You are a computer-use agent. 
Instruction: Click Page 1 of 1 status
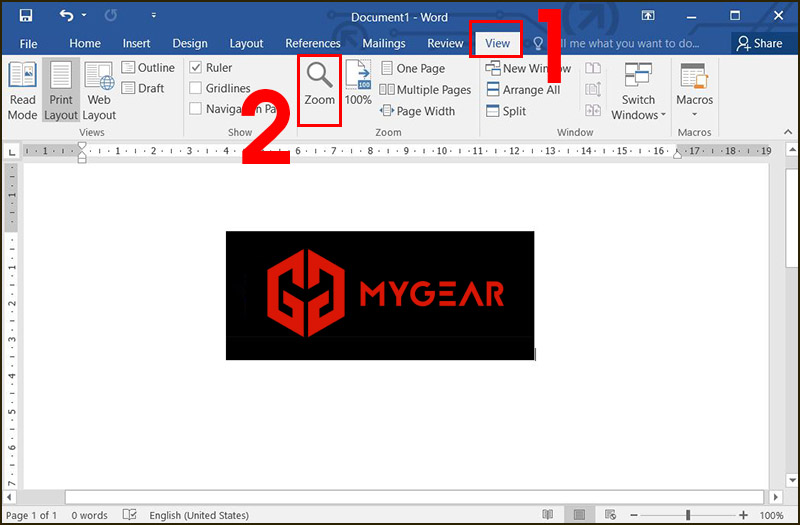click(32, 515)
